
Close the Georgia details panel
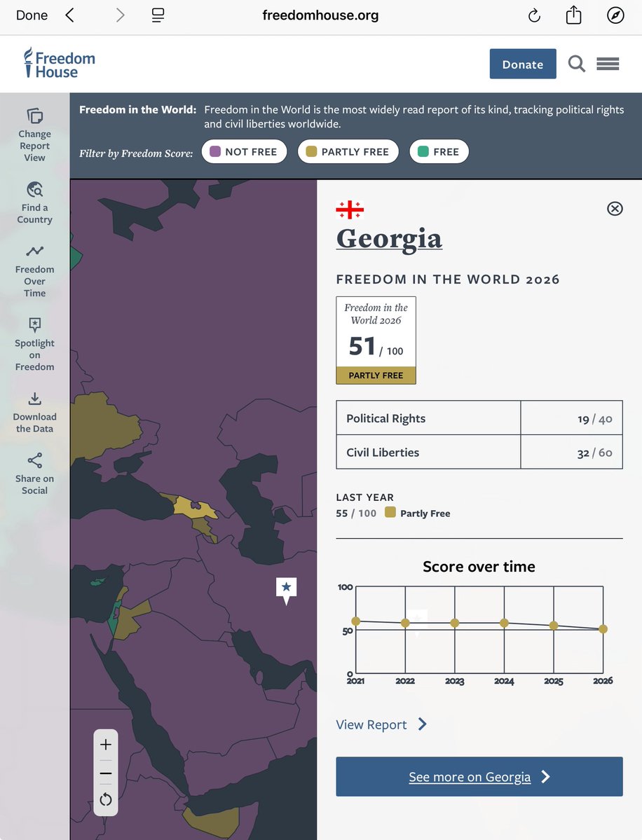tap(615, 208)
